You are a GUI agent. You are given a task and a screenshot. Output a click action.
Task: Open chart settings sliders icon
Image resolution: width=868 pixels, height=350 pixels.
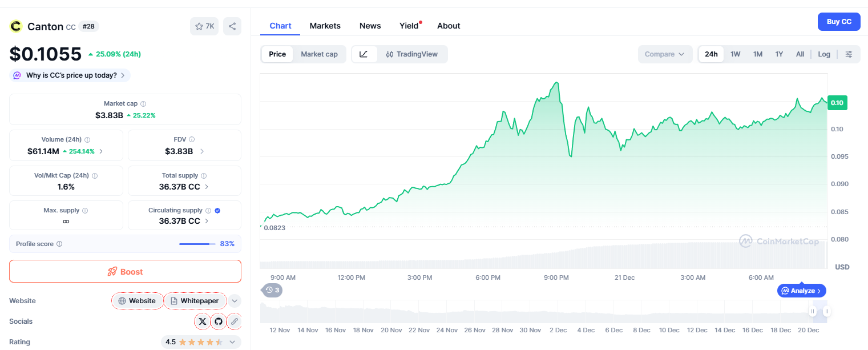[849, 54]
